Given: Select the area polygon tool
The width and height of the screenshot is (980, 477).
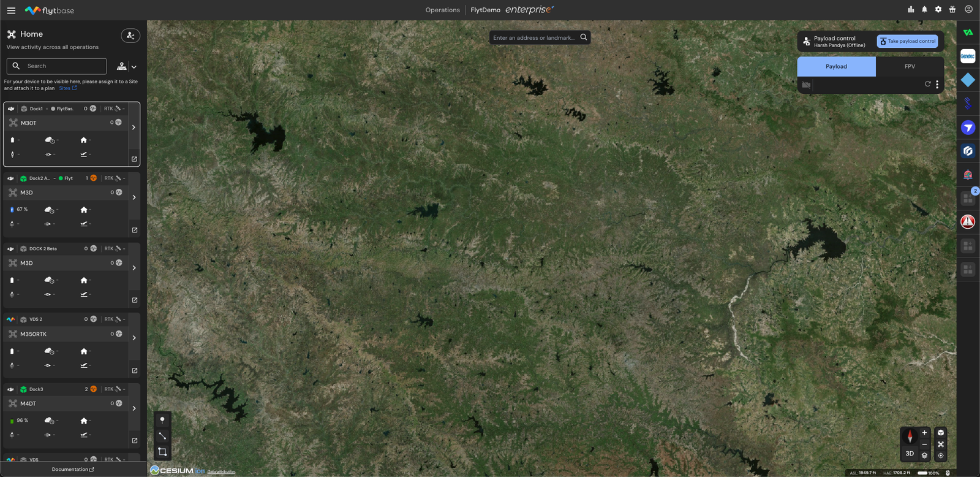Looking at the screenshot, I should [x=162, y=452].
